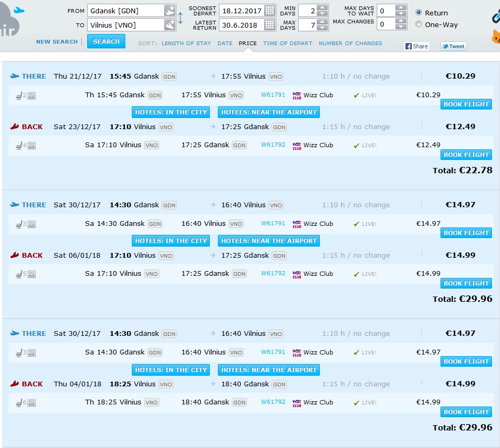Sort results by Length of Stay

(x=186, y=44)
